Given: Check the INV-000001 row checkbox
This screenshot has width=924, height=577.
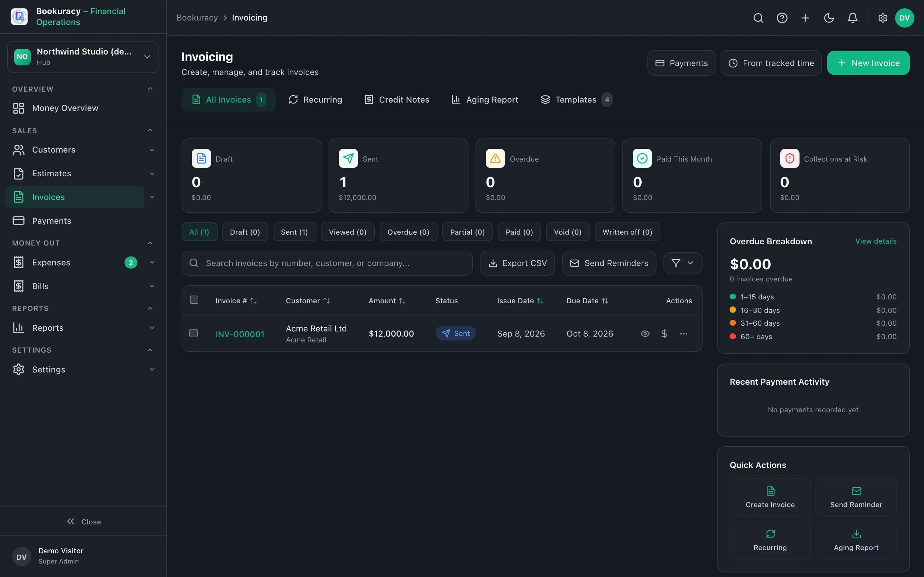Looking at the screenshot, I should pos(193,333).
